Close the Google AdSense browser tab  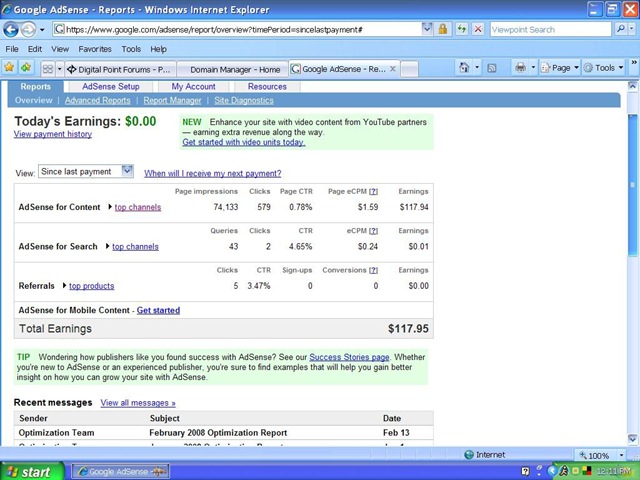pyautogui.click(x=393, y=69)
